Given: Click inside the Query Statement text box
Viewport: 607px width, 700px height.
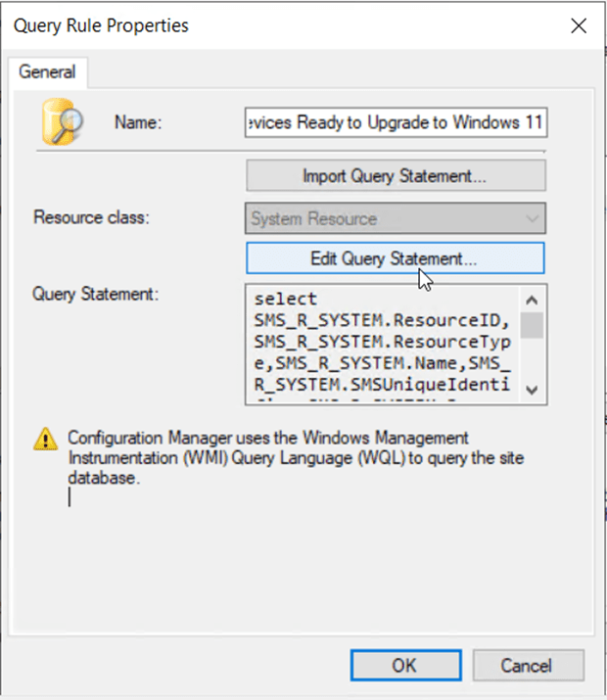Looking at the screenshot, I should (x=382, y=343).
